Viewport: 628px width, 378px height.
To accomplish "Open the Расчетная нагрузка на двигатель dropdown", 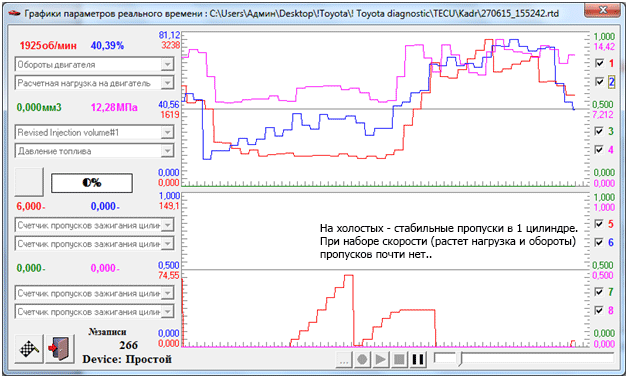I will (x=95, y=83).
